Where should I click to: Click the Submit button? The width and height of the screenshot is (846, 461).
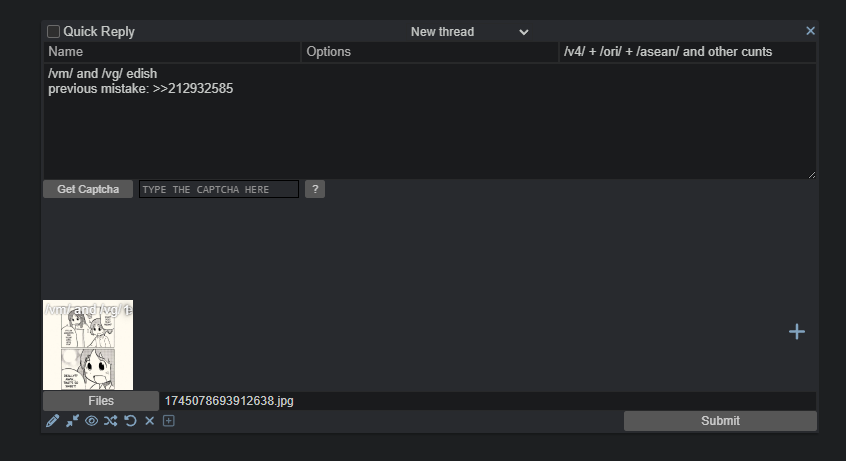pyautogui.click(x=720, y=421)
